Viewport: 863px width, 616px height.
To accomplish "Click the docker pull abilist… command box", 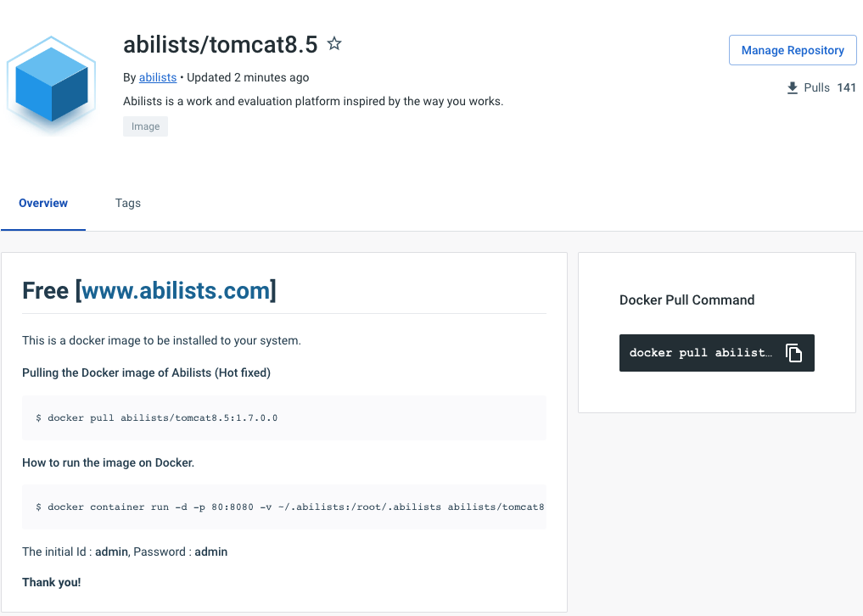I will click(716, 353).
